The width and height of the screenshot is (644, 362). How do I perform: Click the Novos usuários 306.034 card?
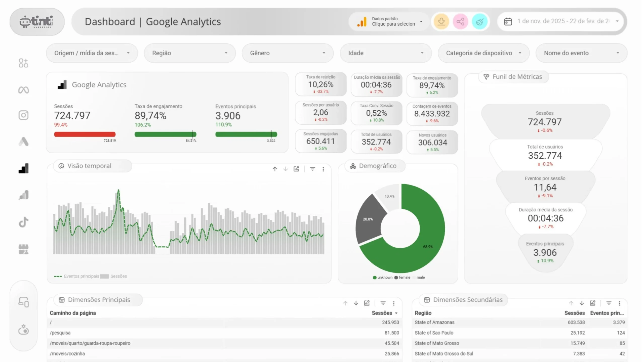[432, 142]
